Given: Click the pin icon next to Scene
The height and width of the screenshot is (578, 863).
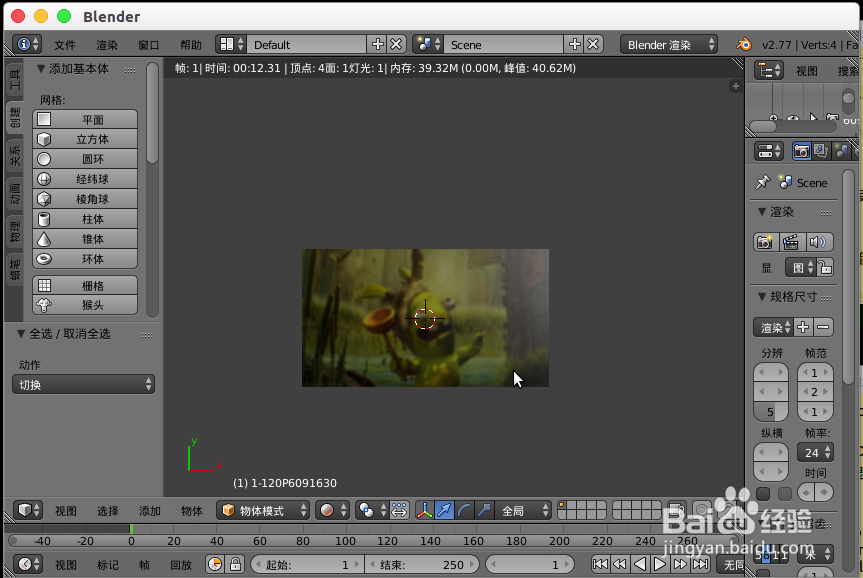Looking at the screenshot, I should [762, 182].
